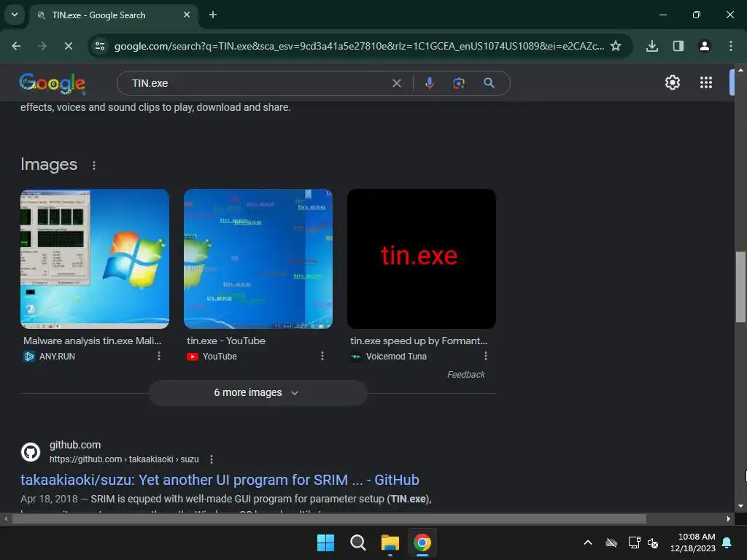Go to the Google homepage logo
747x560 pixels.
pos(53,83)
